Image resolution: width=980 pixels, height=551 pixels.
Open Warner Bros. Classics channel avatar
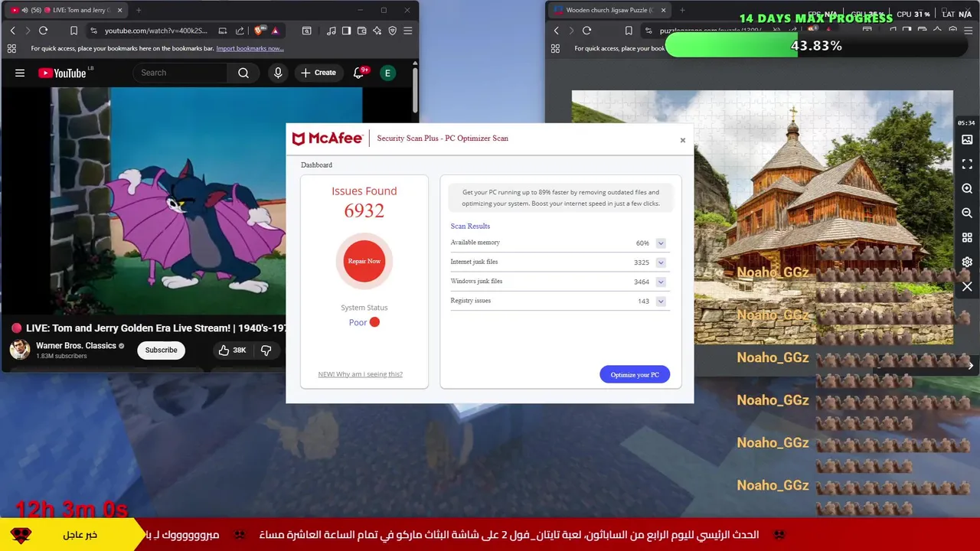point(20,350)
